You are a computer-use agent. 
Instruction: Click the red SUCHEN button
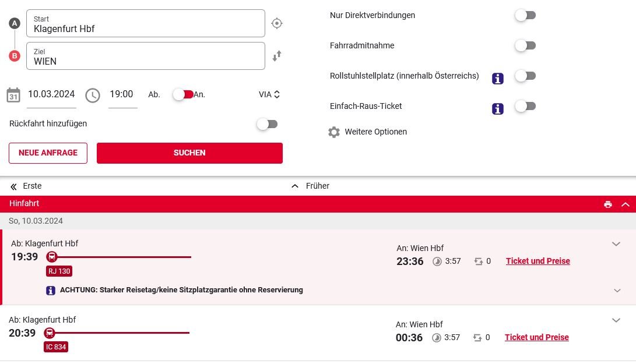[x=189, y=153]
